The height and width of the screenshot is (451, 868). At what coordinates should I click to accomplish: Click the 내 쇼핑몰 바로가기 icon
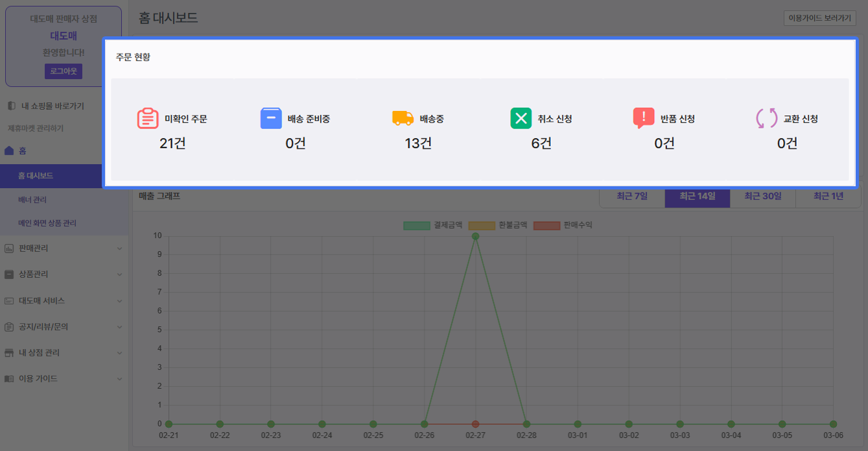tap(11, 106)
